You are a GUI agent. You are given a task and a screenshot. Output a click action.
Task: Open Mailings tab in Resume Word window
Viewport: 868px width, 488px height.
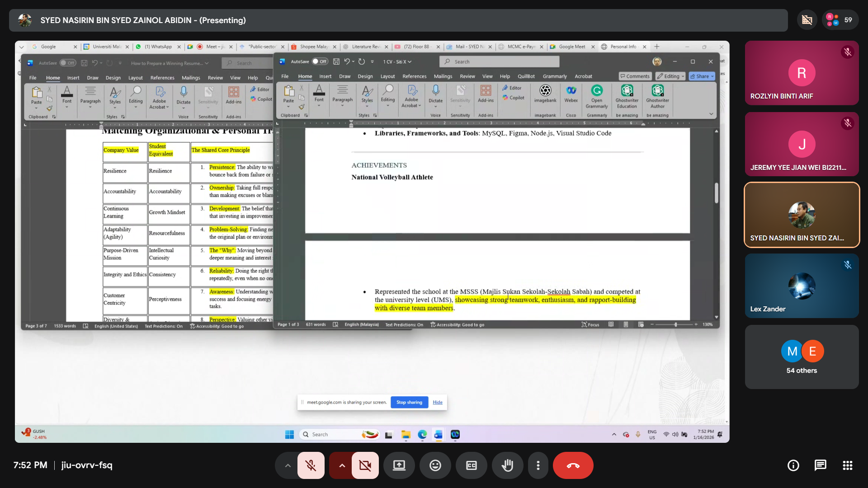click(191, 78)
